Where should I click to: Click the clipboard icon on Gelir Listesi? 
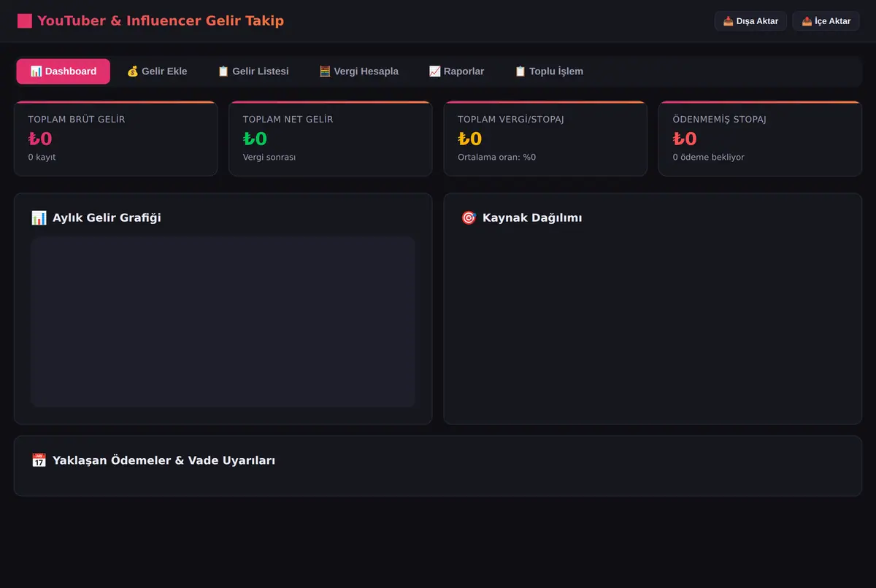tap(223, 71)
